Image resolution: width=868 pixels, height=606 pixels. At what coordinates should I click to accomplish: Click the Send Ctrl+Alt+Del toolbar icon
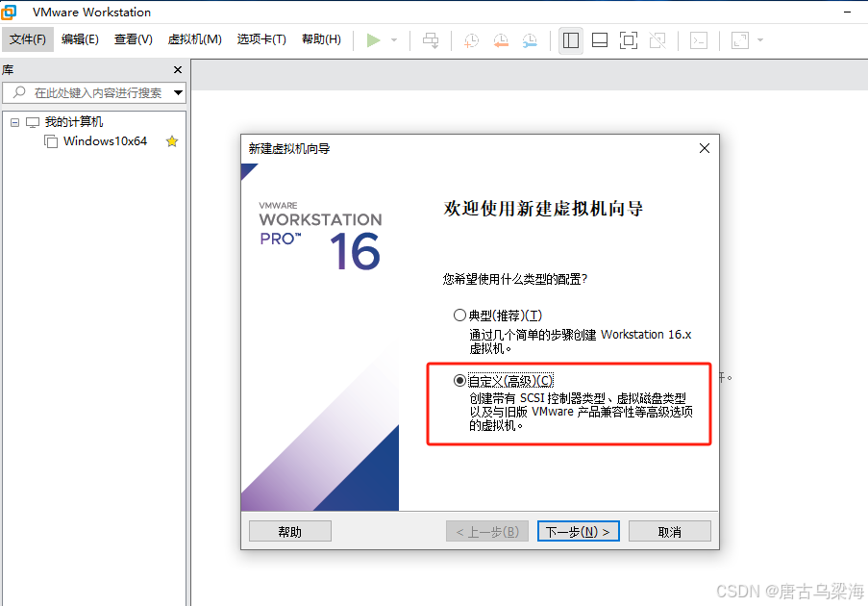pyautogui.click(x=431, y=39)
